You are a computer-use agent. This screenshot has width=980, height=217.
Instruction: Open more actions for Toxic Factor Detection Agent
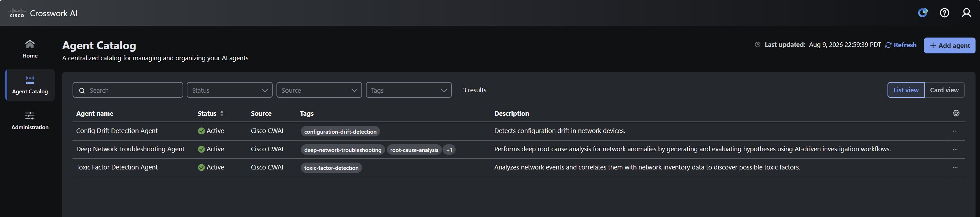click(955, 167)
